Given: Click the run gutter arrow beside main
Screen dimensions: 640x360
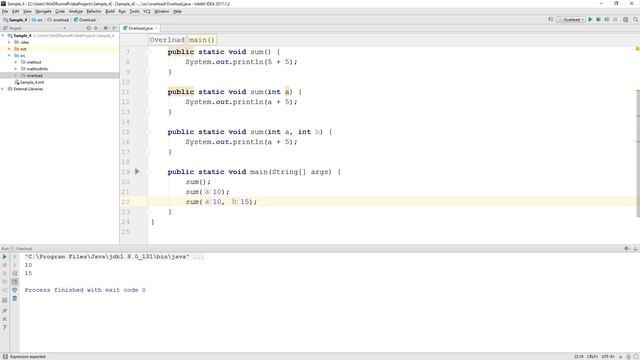Looking at the screenshot, I should coord(137,171).
